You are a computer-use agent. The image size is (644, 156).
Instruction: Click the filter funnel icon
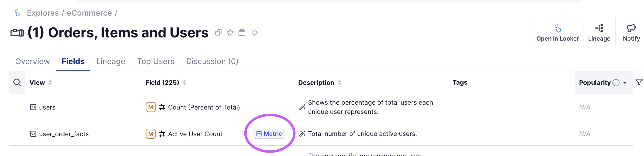point(639,82)
